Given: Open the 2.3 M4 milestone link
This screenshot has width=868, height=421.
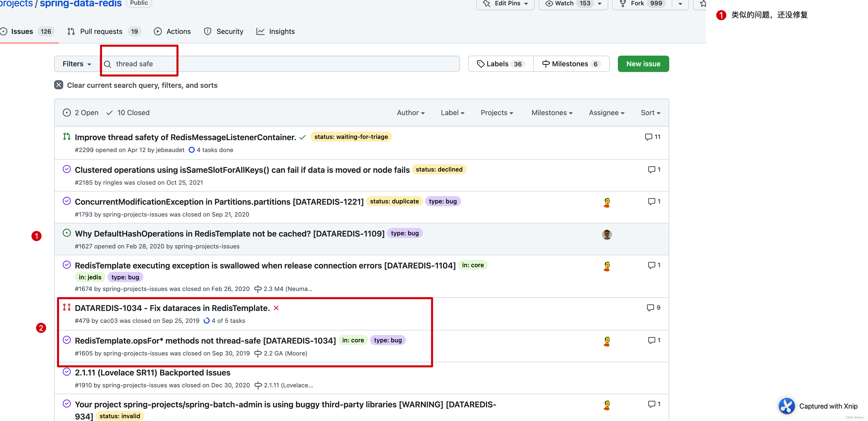Looking at the screenshot, I should coord(283,289).
